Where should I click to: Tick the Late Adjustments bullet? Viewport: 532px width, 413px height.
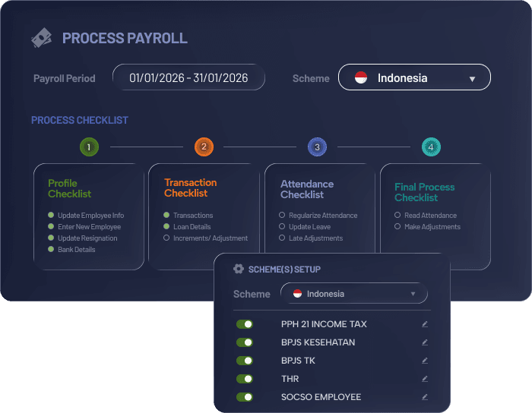coord(282,238)
